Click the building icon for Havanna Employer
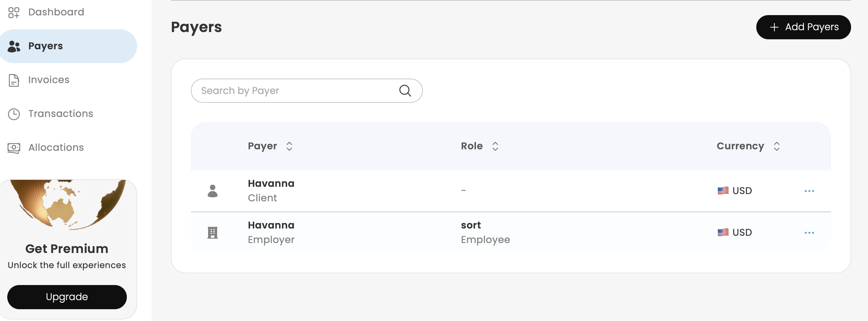 pos(212,233)
